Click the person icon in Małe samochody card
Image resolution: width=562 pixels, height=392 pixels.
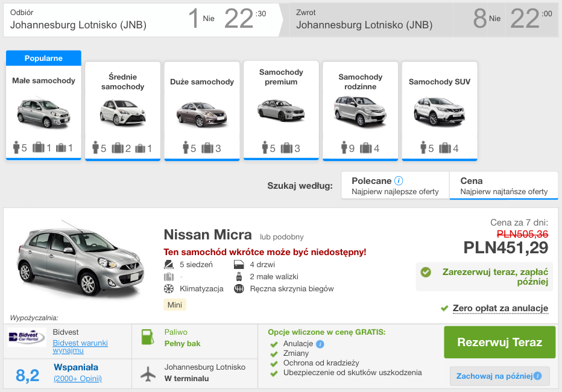coord(16,147)
